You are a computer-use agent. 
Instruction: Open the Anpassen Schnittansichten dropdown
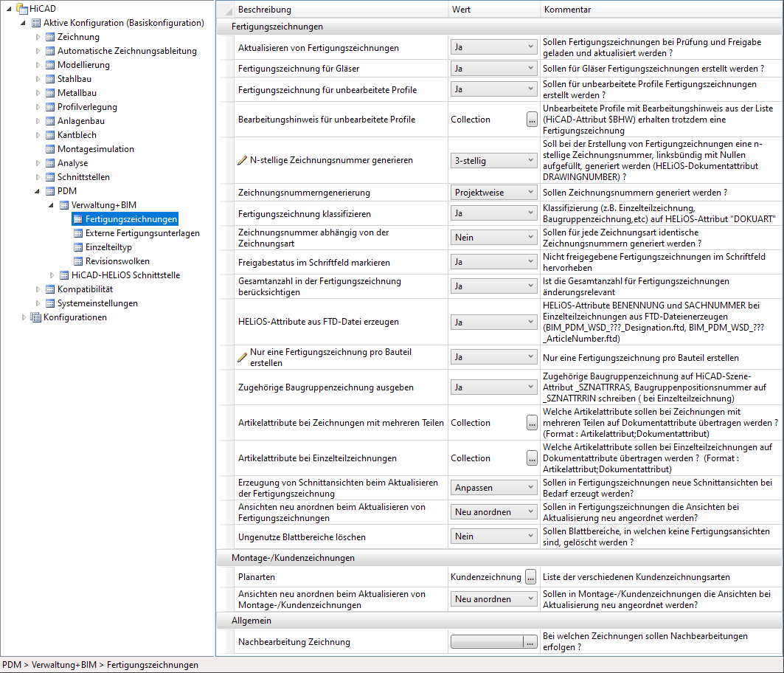click(x=493, y=487)
